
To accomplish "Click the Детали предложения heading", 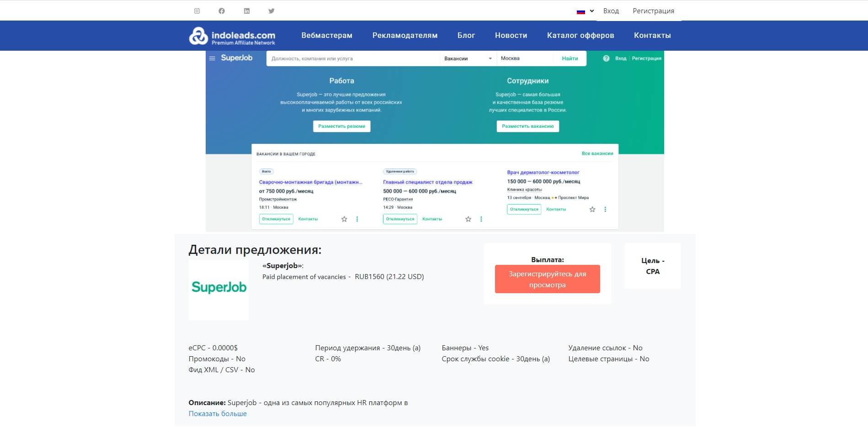I will 255,250.
